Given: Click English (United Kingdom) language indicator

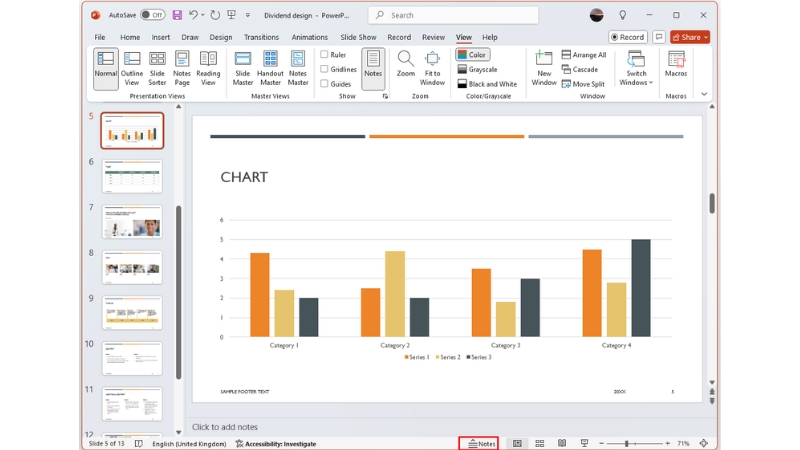Looking at the screenshot, I should 189,443.
